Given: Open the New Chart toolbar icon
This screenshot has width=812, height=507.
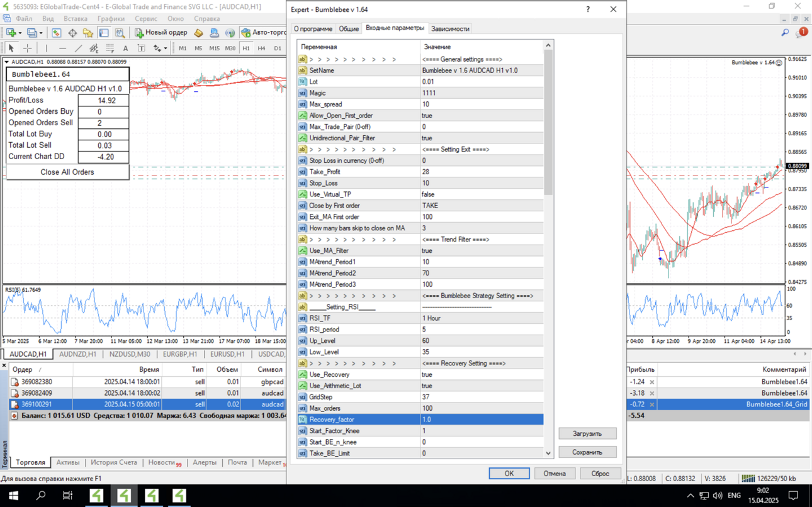Looking at the screenshot, I should pos(11,33).
